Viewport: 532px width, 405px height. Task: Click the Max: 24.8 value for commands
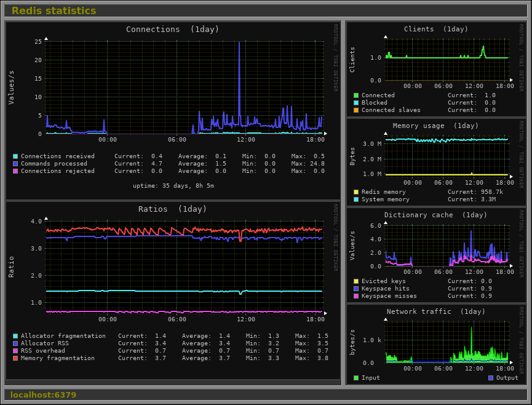308,164
